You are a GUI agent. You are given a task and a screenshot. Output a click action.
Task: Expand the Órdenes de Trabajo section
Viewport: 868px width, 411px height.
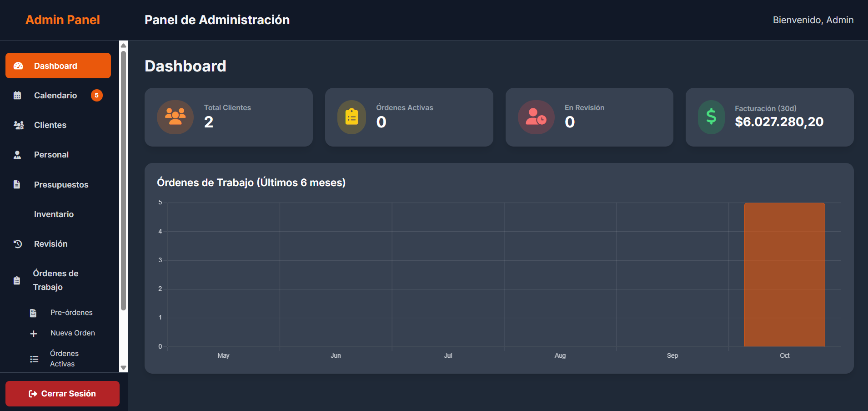55,280
